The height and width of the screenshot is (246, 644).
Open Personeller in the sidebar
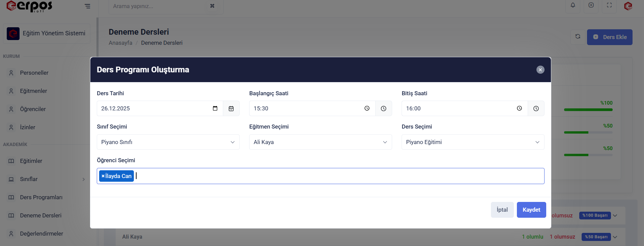34,73
